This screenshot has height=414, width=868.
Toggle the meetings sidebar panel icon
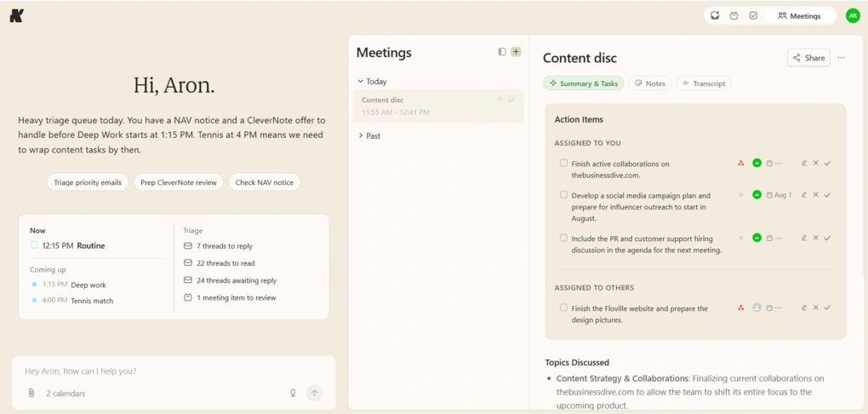502,52
